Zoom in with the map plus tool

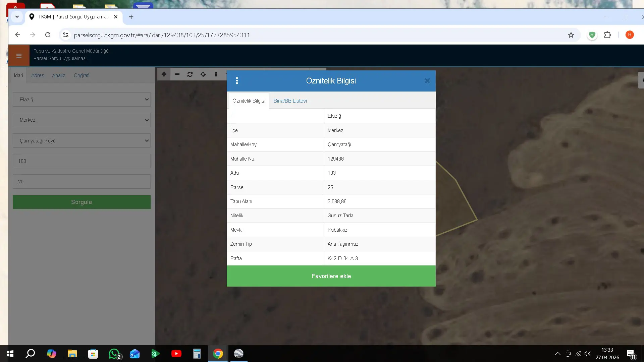(164, 74)
